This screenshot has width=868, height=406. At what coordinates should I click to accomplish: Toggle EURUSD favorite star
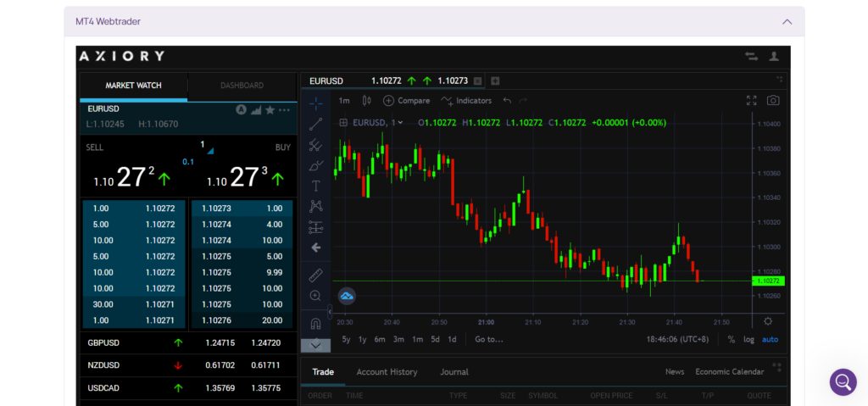[x=270, y=109]
